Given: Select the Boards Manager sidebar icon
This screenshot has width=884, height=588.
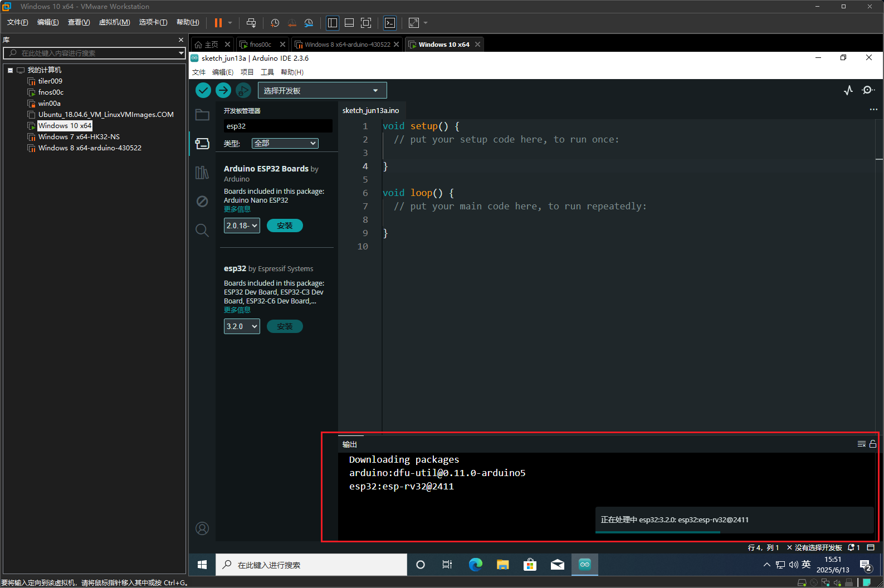Looking at the screenshot, I should [x=202, y=144].
